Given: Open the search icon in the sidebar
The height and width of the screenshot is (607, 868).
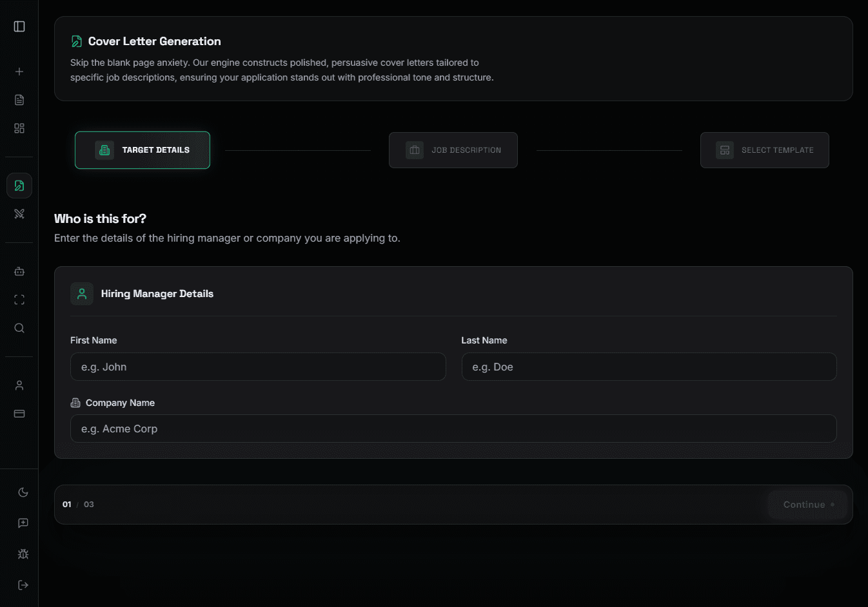Looking at the screenshot, I should pyautogui.click(x=19, y=328).
